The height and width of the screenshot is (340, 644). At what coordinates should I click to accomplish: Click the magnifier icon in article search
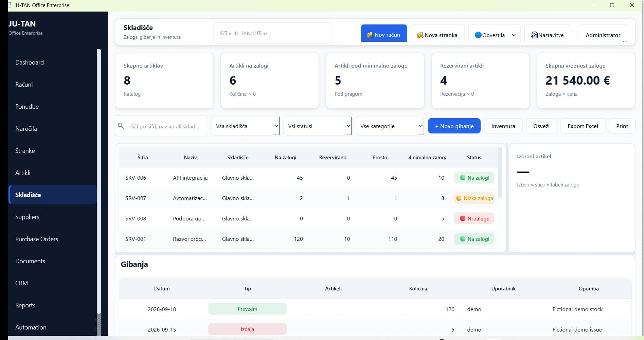click(121, 126)
